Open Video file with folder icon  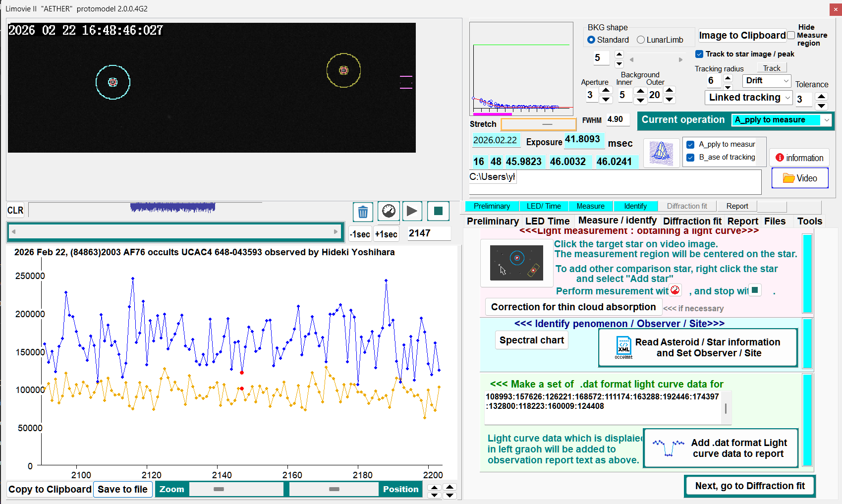click(x=799, y=178)
